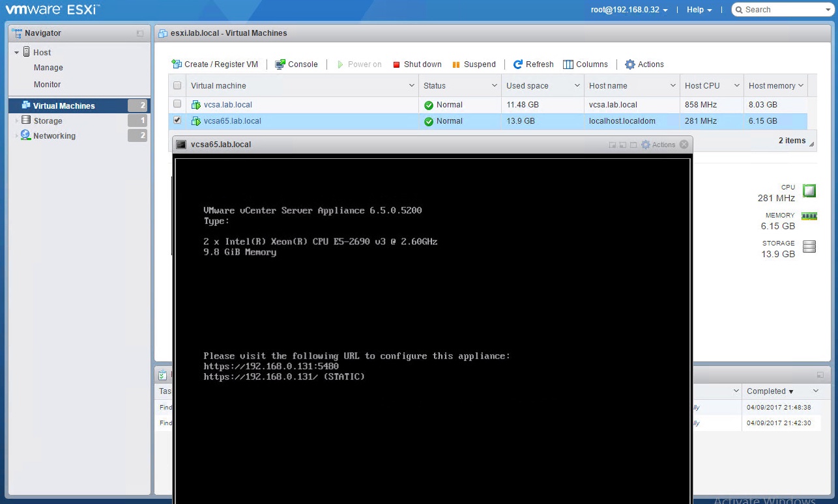Open the Help menu

click(699, 10)
